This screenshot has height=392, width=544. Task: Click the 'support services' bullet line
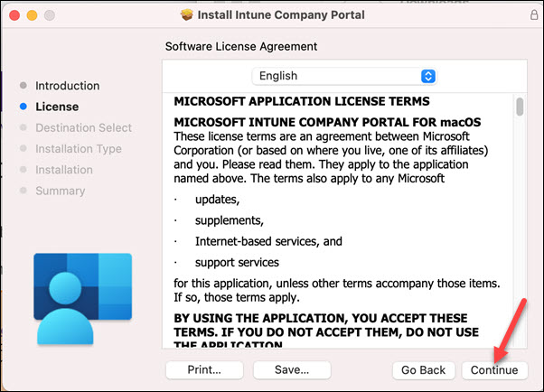pyautogui.click(x=237, y=263)
